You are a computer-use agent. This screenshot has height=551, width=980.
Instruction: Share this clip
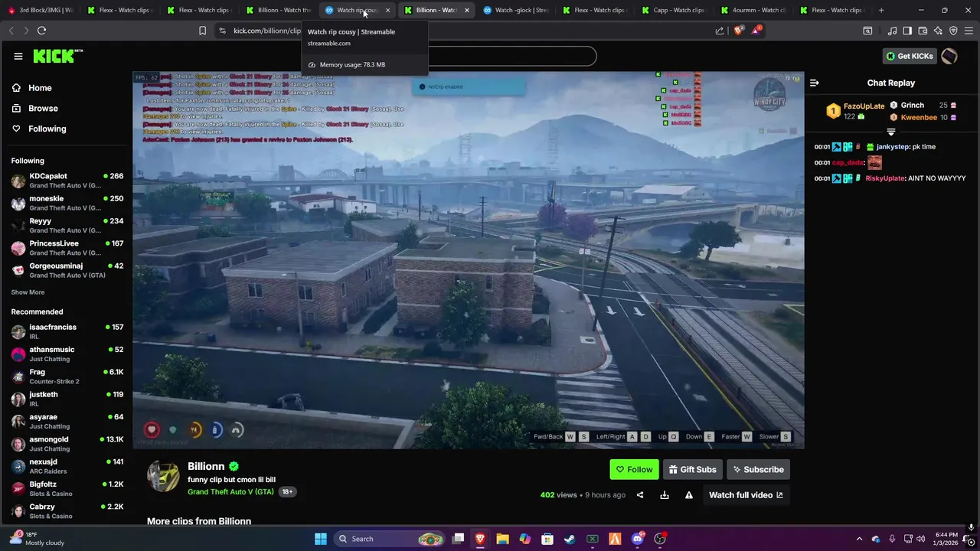pyautogui.click(x=640, y=495)
